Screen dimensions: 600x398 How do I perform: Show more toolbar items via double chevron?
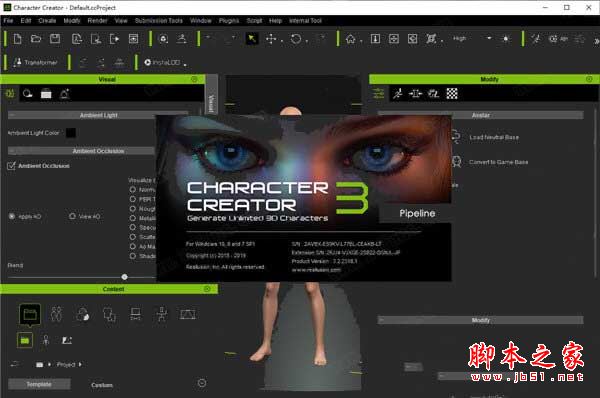(x=596, y=41)
